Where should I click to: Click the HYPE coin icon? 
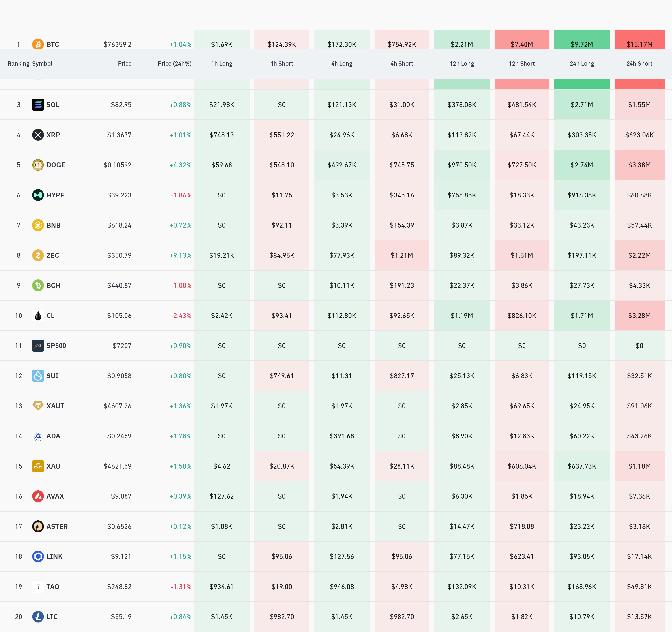[x=38, y=195]
